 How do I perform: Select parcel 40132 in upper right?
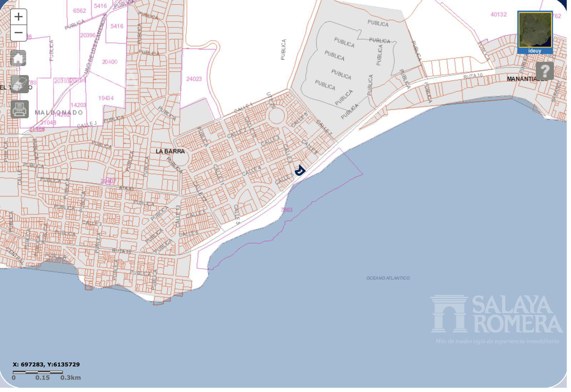pos(499,15)
